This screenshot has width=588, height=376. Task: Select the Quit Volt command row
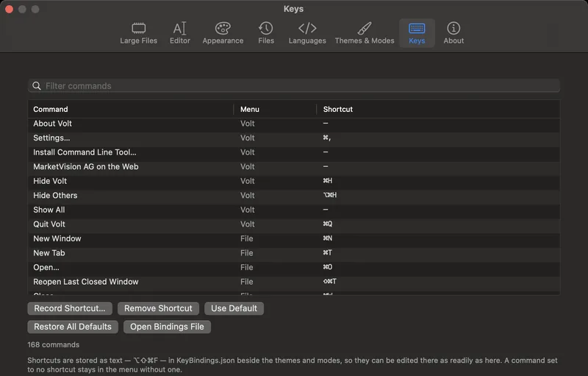point(293,224)
